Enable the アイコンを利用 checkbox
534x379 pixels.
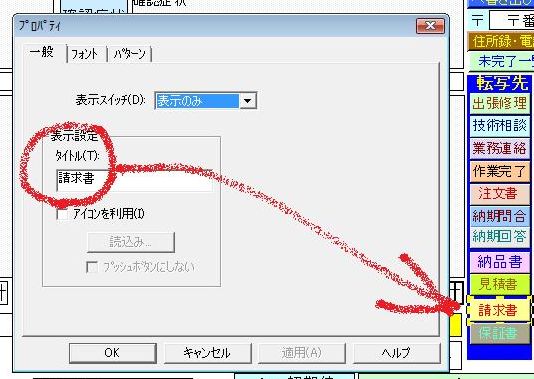tap(63, 215)
